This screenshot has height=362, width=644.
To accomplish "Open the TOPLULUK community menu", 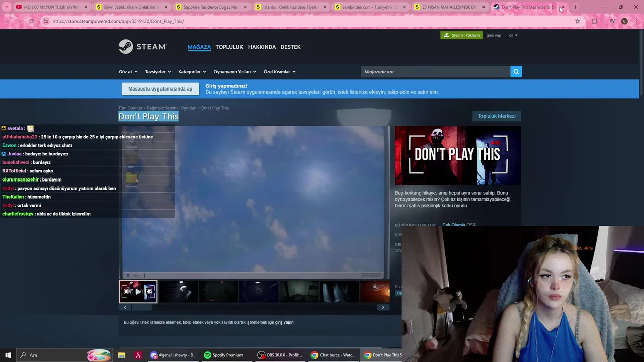I will [x=229, y=47].
